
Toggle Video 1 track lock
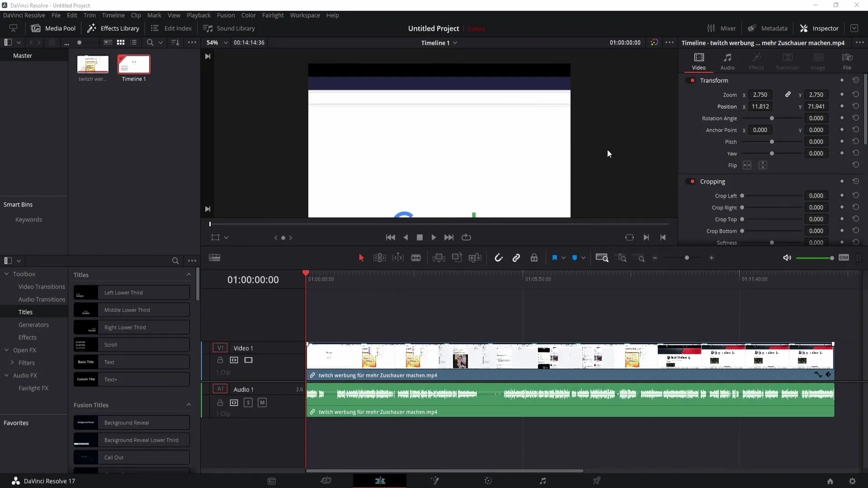point(220,360)
